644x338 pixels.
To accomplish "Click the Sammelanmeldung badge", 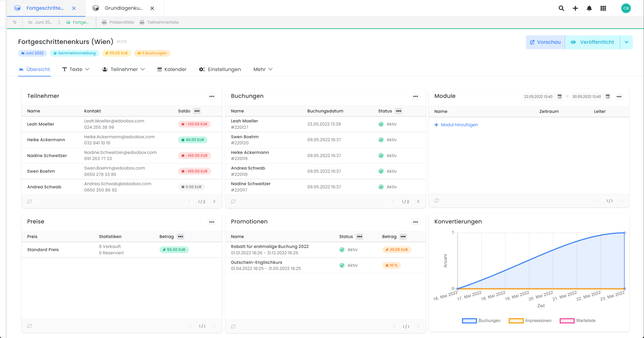I will [75, 53].
